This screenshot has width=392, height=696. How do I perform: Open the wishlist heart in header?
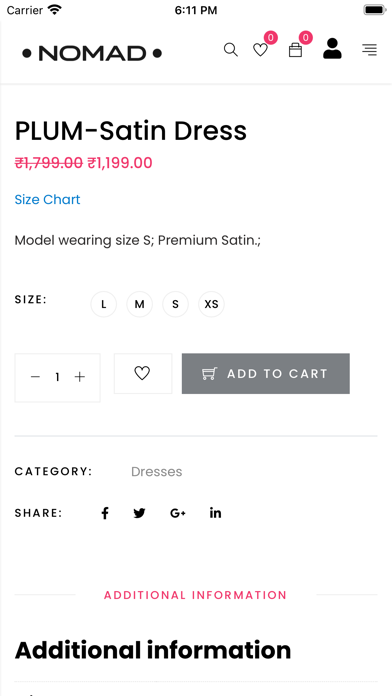coord(261,50)
